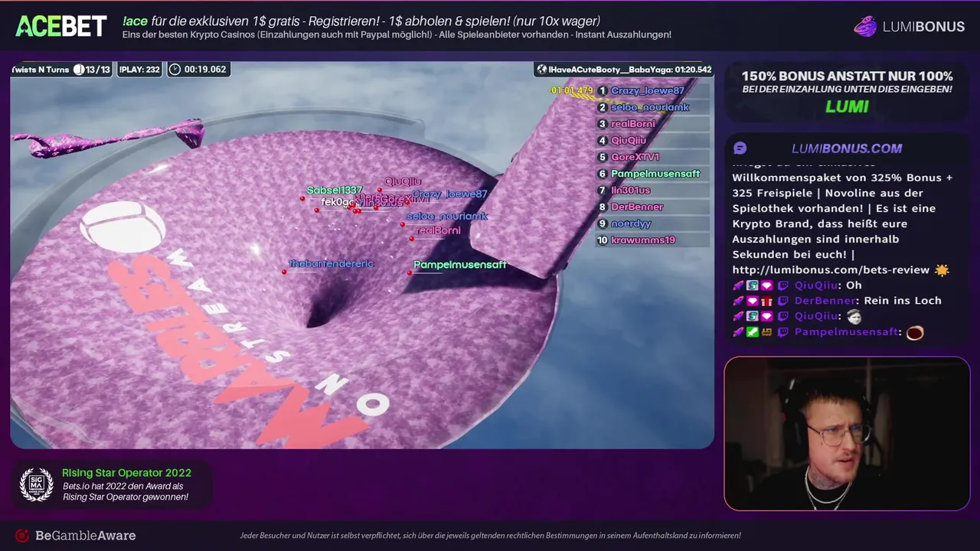Click the marble icon next to 13/13
The width and height of the screenshot is (980, 551).
tap(78, 70)
